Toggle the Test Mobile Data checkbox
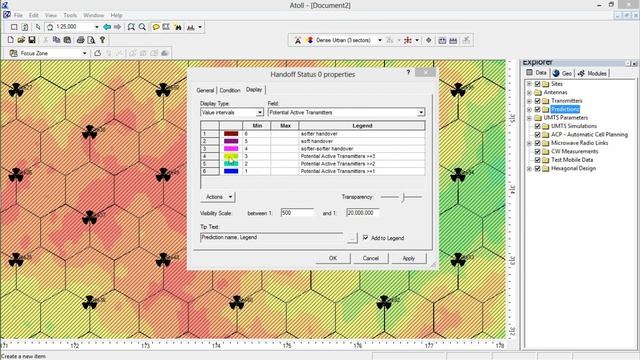This screenshot has height=360, width=640. [538, 160]
